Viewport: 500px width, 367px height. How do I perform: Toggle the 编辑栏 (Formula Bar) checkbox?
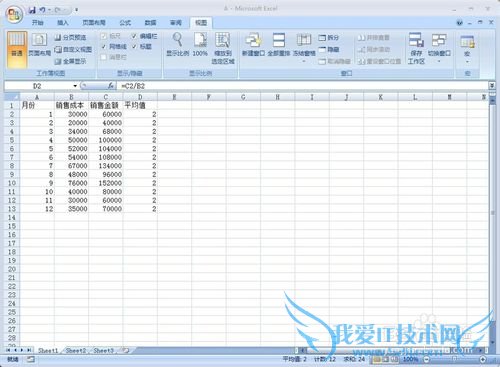(134, 36)
